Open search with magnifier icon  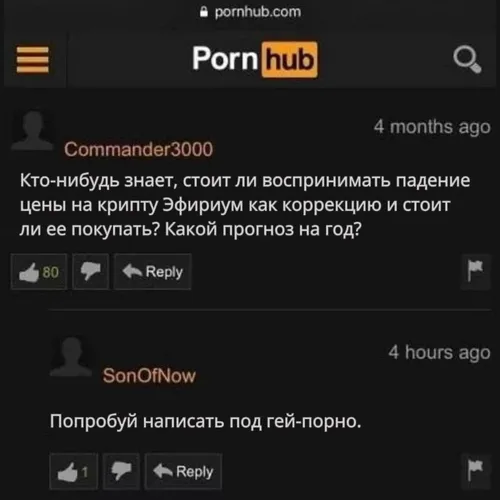[467, 60]
